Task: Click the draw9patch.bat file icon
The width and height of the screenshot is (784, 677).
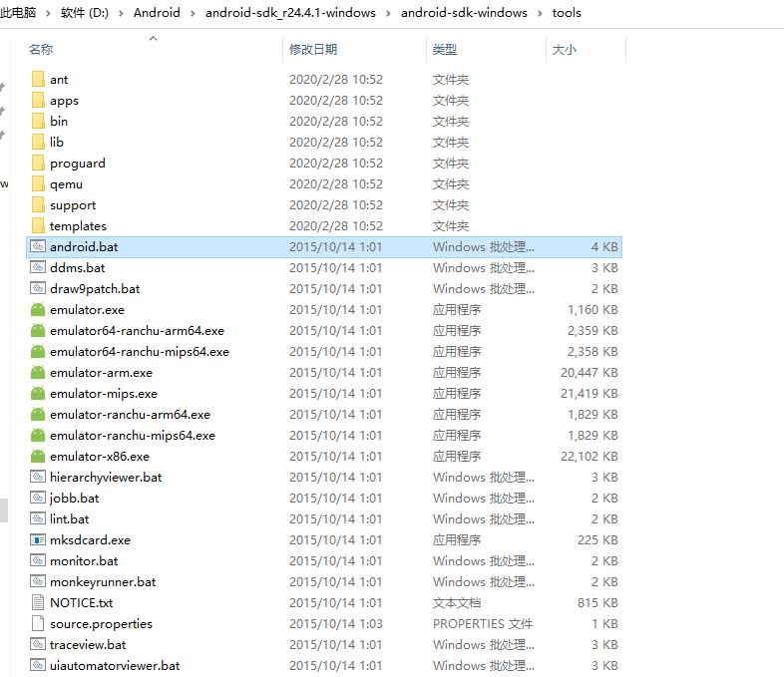Action: tap(38, 288)
